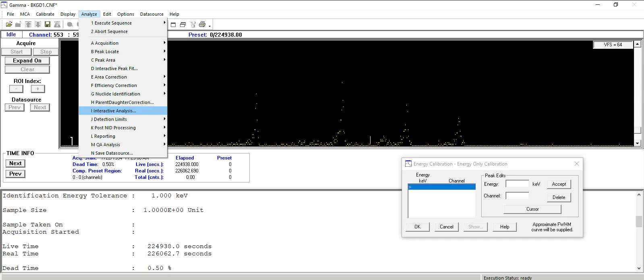Click Cancel in Energy Calibration dialog
Image resolution: width=644 pixels, height=280 pixels.
click(446, 227)
